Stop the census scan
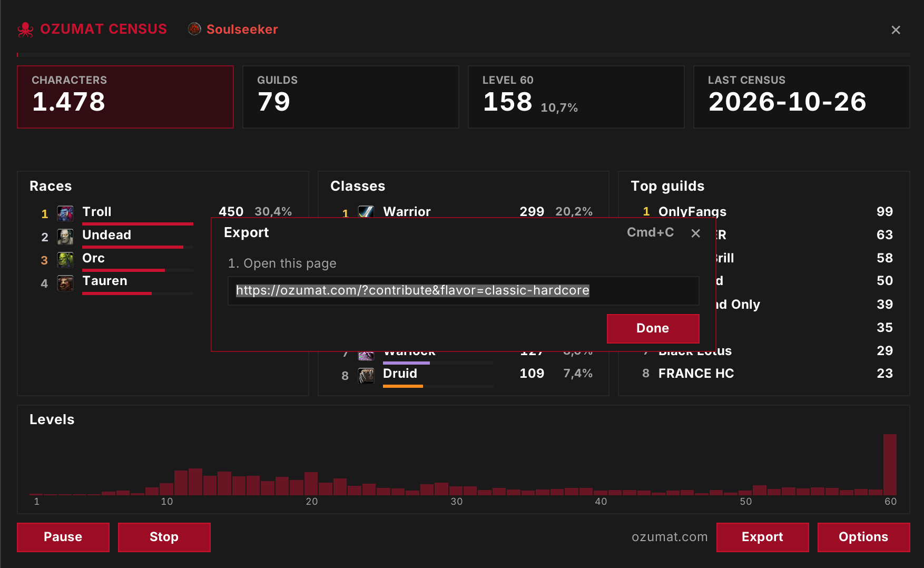 click(164, 537)
